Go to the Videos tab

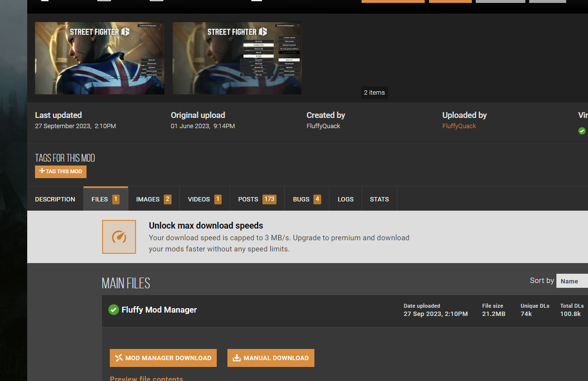[205, 199]
